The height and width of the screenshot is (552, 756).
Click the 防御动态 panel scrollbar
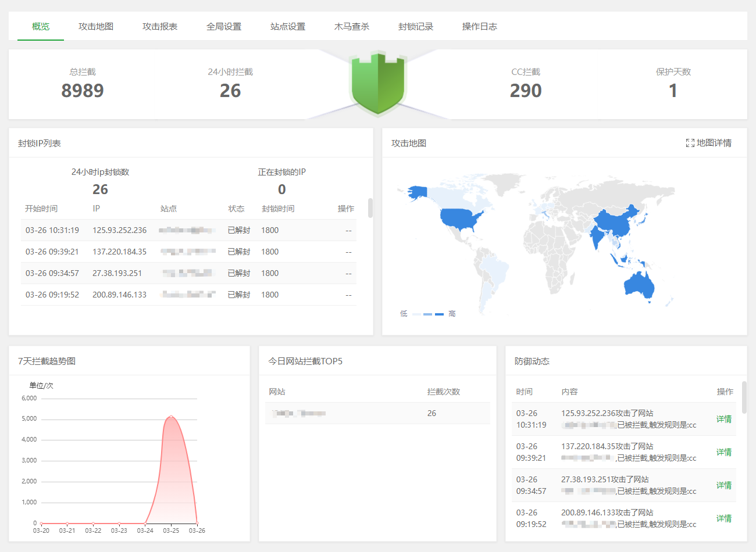744,397
